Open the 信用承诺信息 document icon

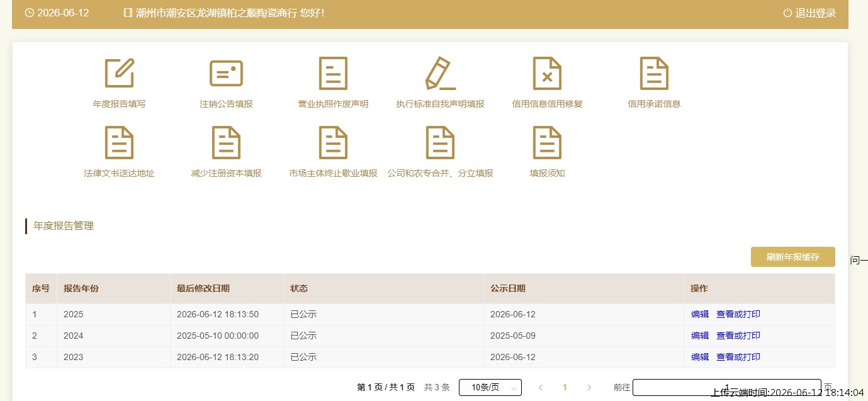pos(654,73)
